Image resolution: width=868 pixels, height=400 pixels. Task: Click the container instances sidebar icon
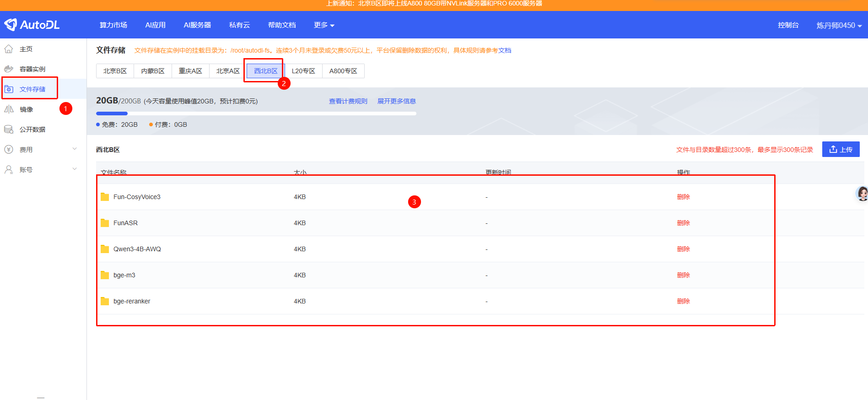coord(9,69)
